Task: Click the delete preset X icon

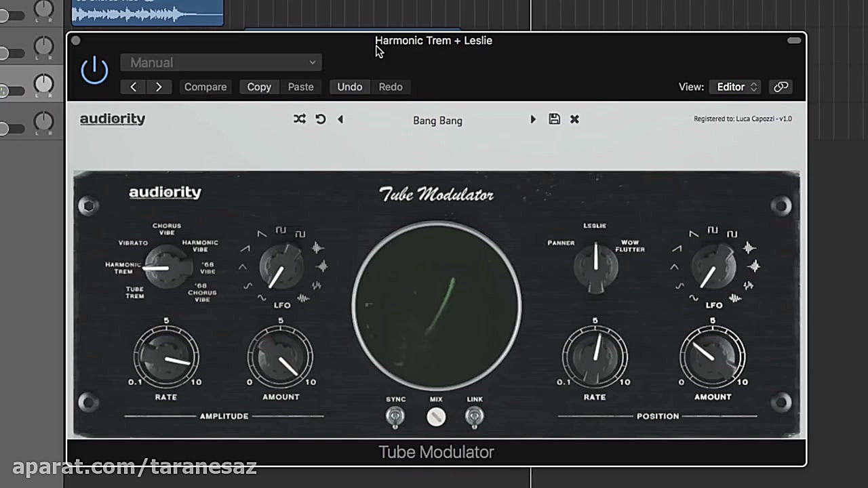Action: pyautogui.click(x=574, y=119)
